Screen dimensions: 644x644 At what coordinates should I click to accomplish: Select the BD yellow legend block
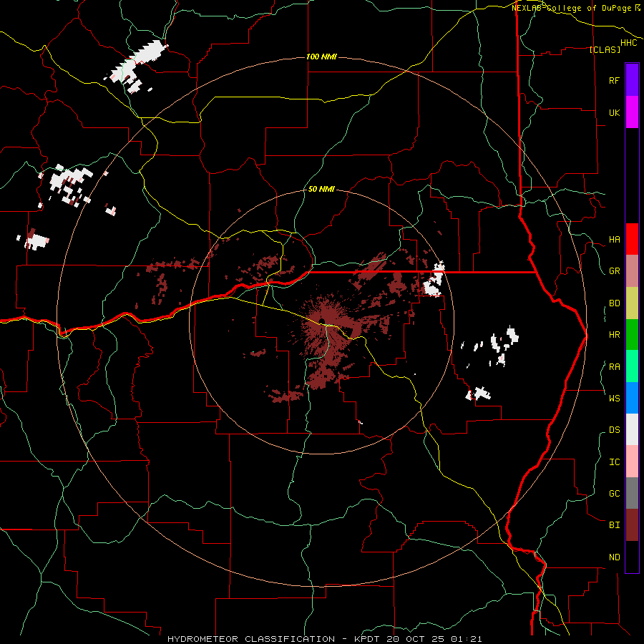632,303
